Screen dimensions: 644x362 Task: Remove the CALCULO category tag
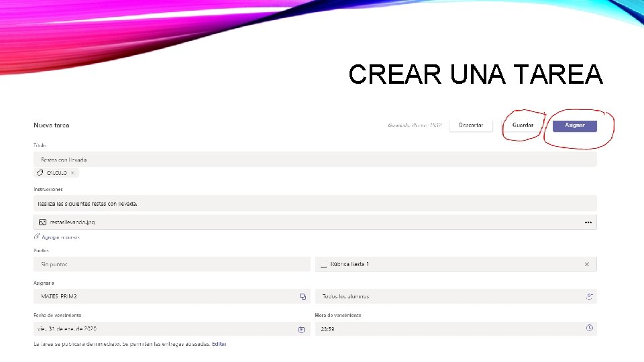click(x=72, y=173)
